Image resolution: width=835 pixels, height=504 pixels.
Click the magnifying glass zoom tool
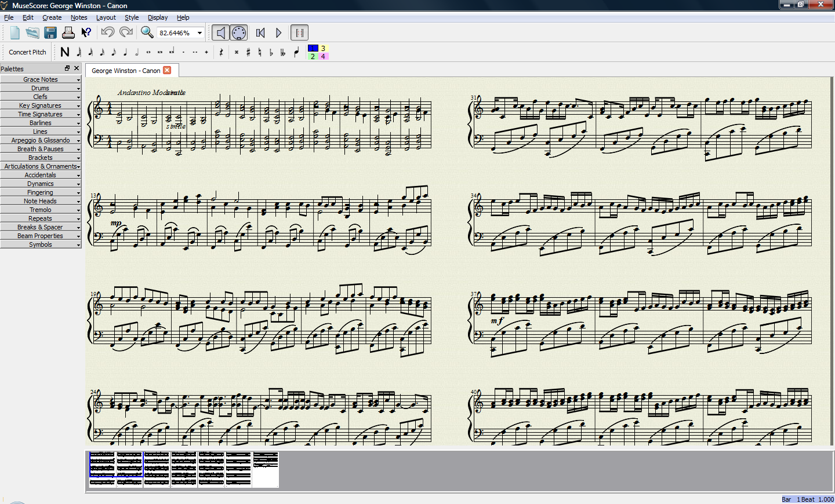pyautogui.click(x=147, y=32)
